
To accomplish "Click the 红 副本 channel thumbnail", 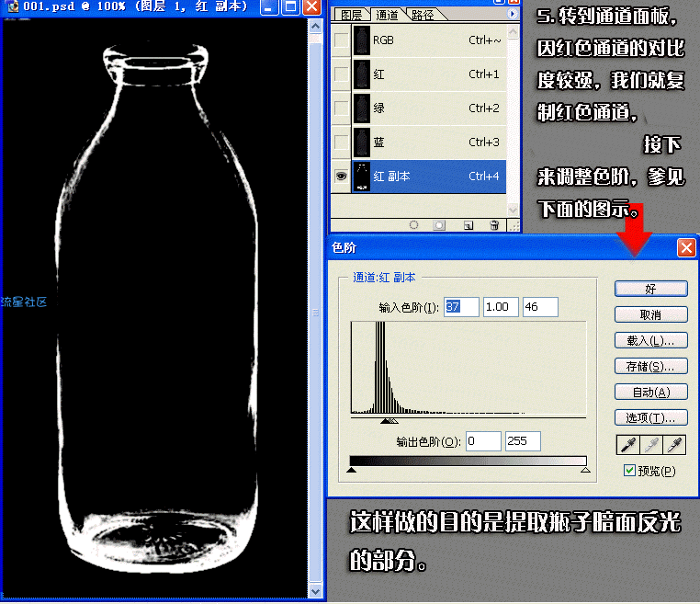I will tap(362, 177).
